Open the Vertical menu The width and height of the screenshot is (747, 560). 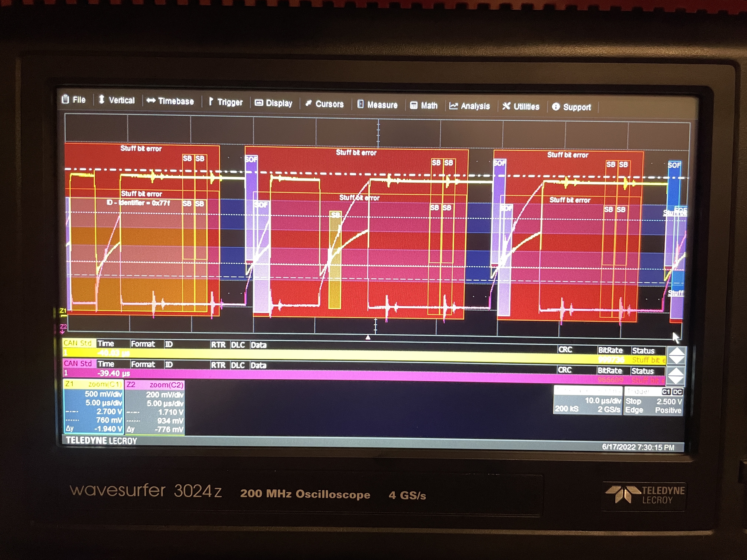tap(117, 100)
